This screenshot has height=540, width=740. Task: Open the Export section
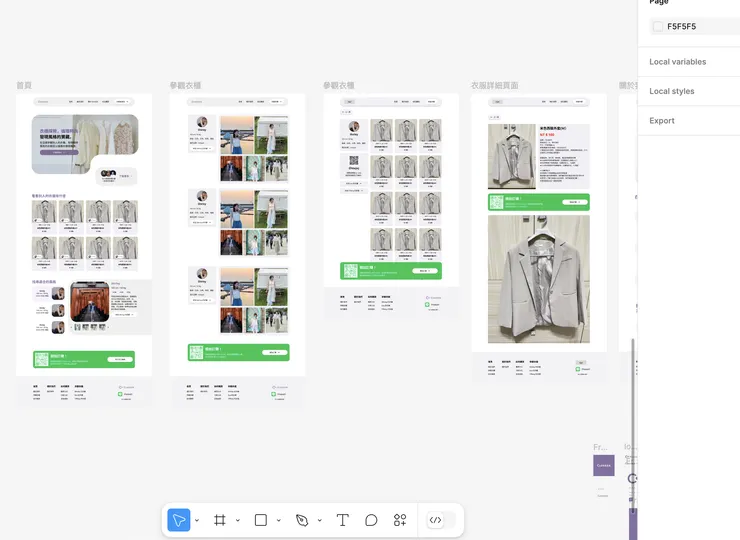tap(662, 120)
